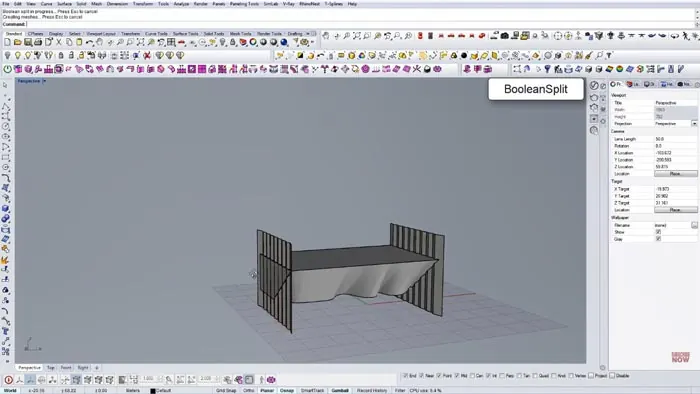Switch to the Top viewport tab
Viewport: 700px width, 394px height.
coord(50,368)
